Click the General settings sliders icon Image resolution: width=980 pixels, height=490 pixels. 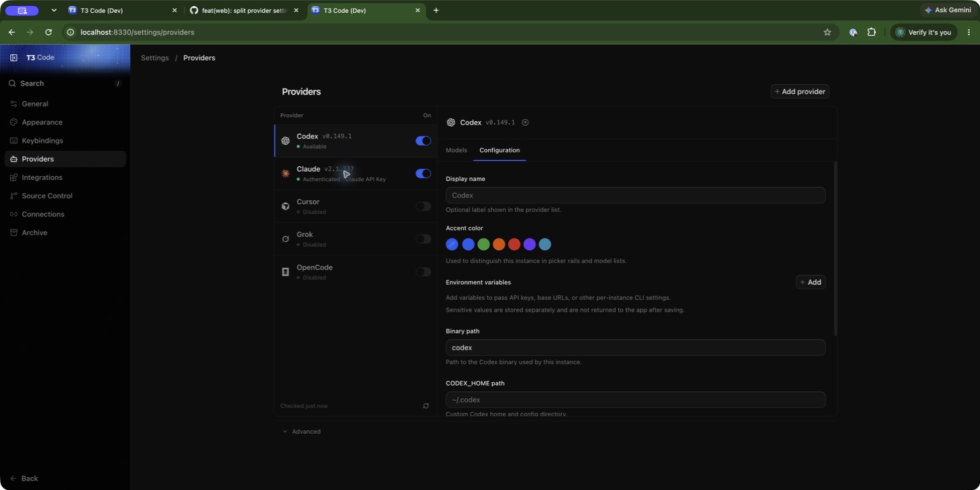pos(13,104)
